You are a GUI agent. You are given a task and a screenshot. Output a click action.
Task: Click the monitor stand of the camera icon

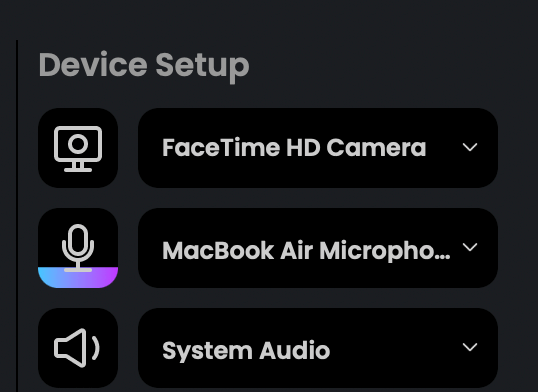tap(78, 167)
